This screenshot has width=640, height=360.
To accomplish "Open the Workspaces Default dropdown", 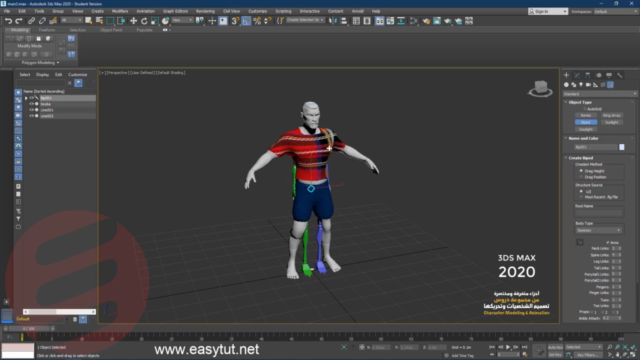I will (616, 11).
